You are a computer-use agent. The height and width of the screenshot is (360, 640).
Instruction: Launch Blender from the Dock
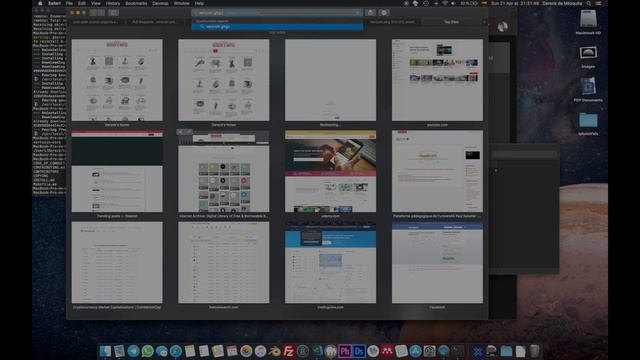[274, 351]
